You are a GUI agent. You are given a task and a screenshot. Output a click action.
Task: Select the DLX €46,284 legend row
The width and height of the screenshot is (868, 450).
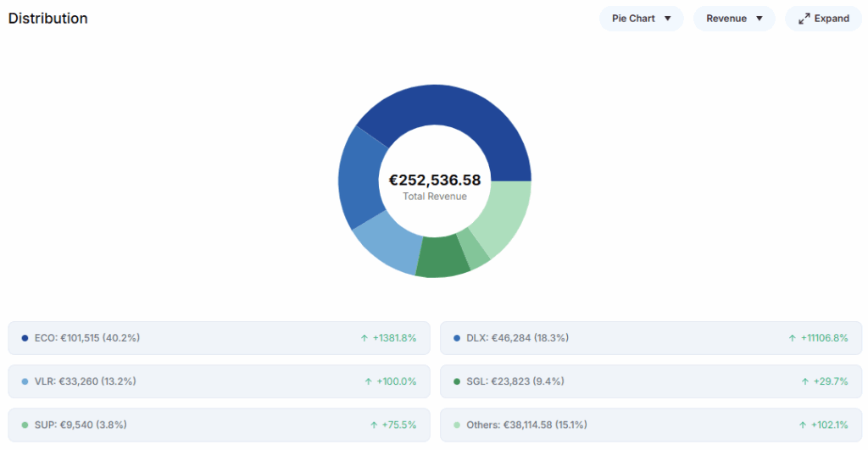click(651, 338)
